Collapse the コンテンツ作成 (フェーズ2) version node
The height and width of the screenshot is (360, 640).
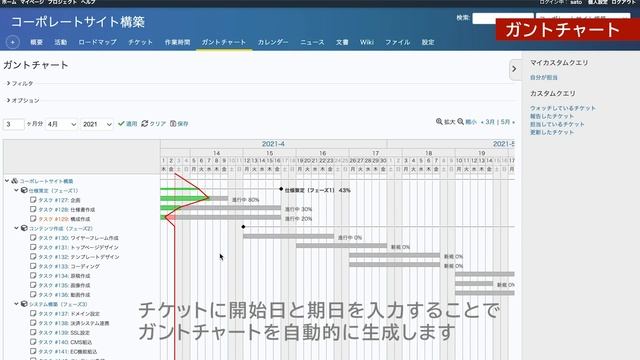16,228
